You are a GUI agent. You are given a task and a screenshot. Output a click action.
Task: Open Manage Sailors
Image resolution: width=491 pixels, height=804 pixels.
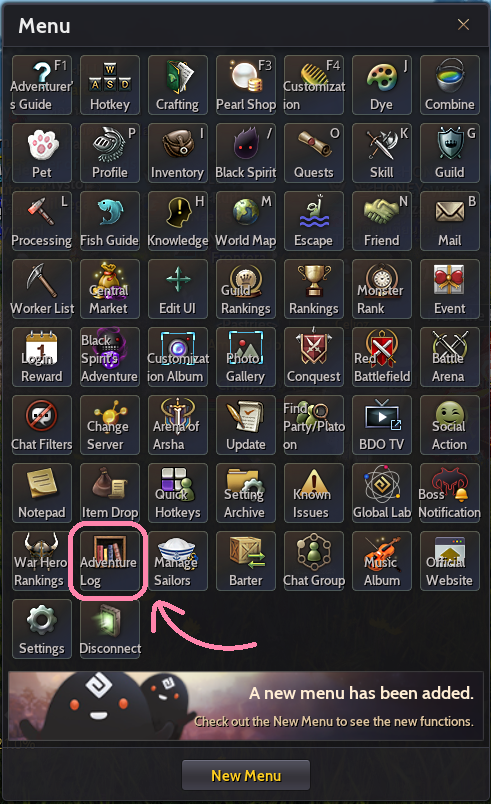point(178,561)
